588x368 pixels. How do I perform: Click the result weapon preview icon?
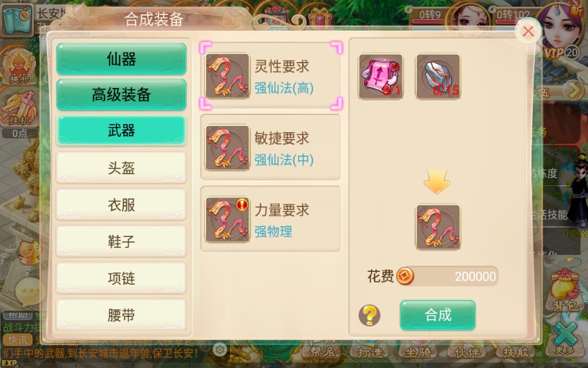tap(438, 227)
